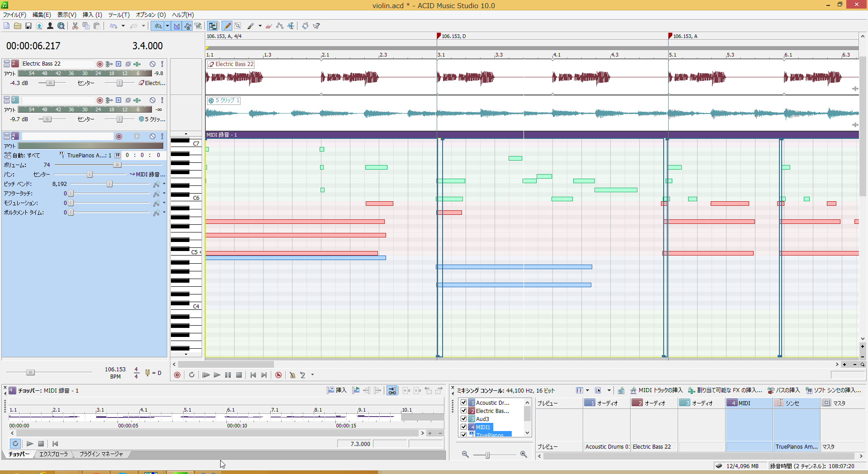The width and height of the screenshot is (868, 474).
Task: Switch to the エクスプローラ tab
Action: click(x=53, y=454)
